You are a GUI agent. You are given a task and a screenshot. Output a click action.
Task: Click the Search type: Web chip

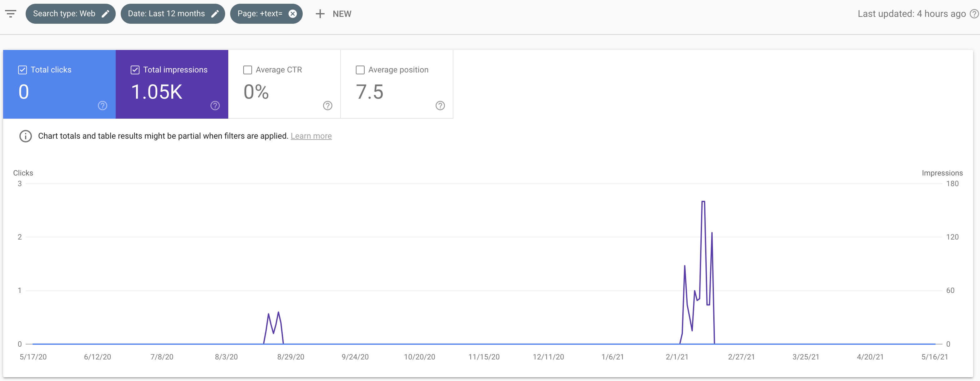coord(70,14)
